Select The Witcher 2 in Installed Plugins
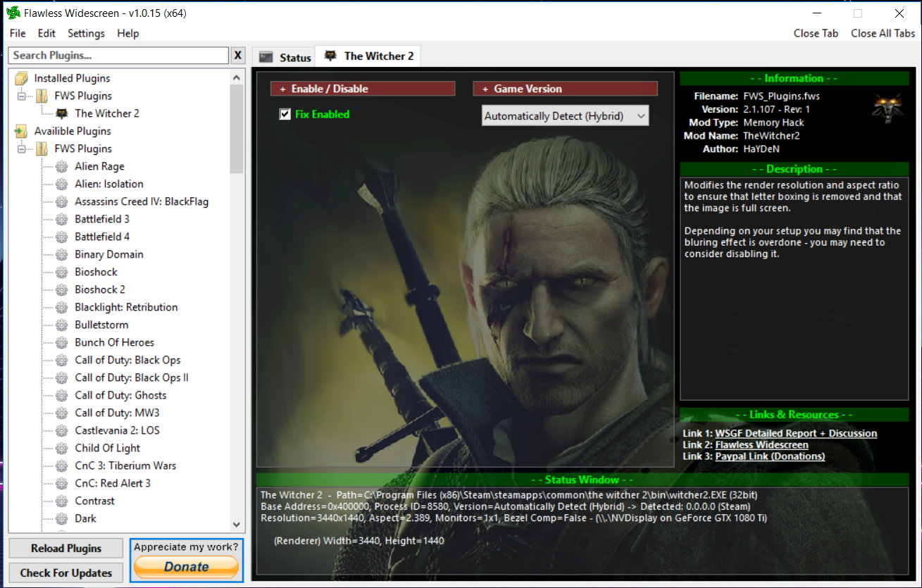 click(x=107, y=113)
